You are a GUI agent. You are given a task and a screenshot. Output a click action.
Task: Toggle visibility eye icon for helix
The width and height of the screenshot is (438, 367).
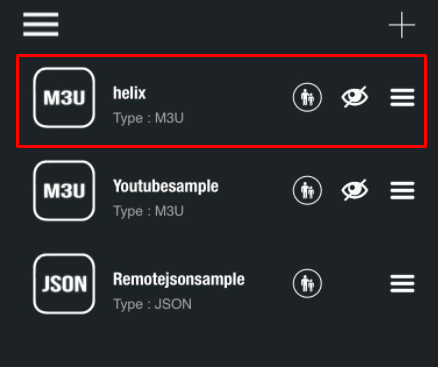point(355,97)
